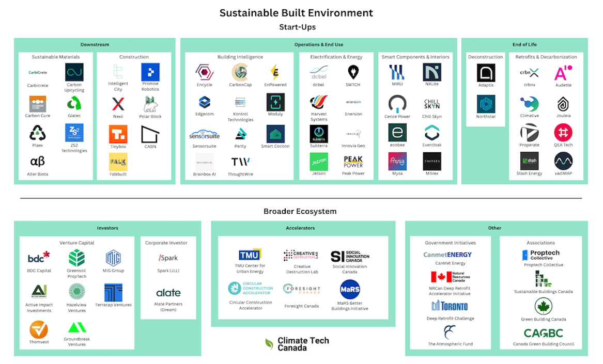Screen dimensions: 603x364
Task: Click the Carbon Upcycling logo
Action: pos(74,72)
